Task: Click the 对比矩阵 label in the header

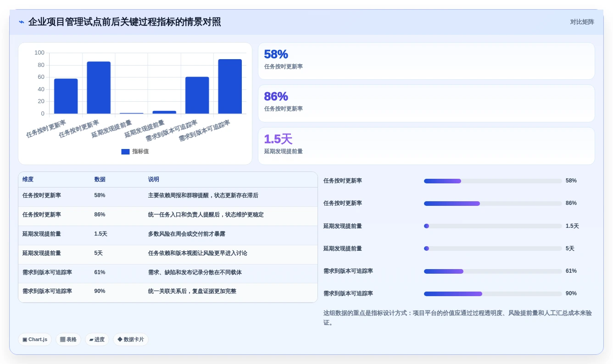Action: (x=582, y=22)
